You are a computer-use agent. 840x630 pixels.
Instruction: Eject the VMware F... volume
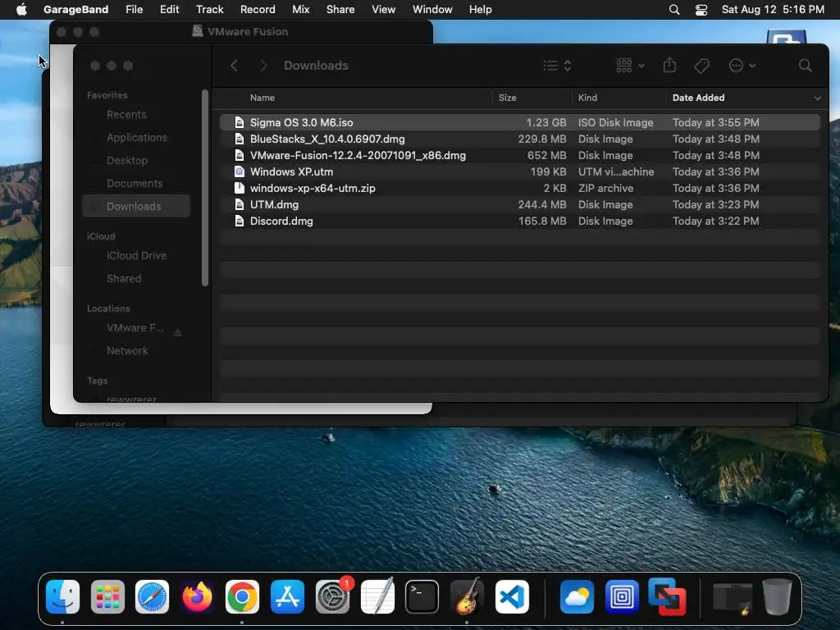point(178,333)
